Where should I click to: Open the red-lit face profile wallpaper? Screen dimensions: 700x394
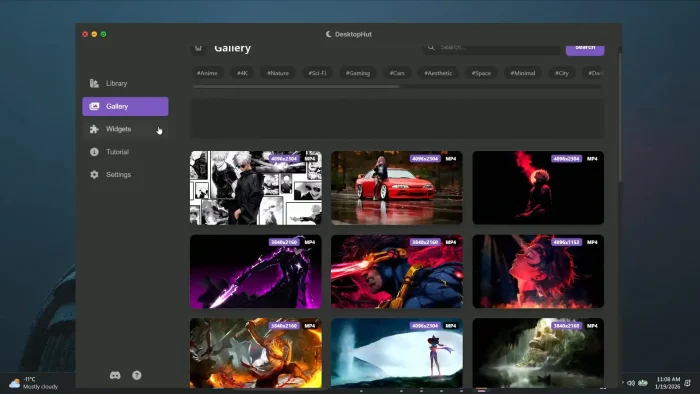point(538,271)
